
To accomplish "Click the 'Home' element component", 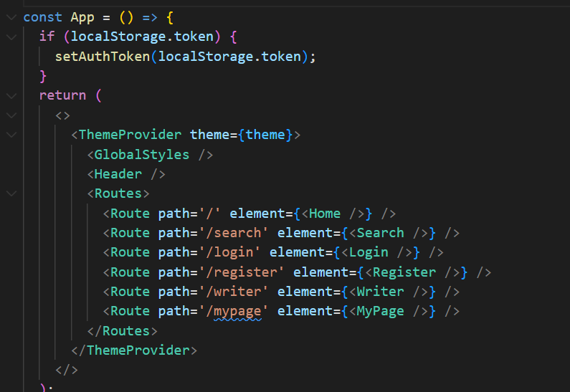I will pos(325,214).
